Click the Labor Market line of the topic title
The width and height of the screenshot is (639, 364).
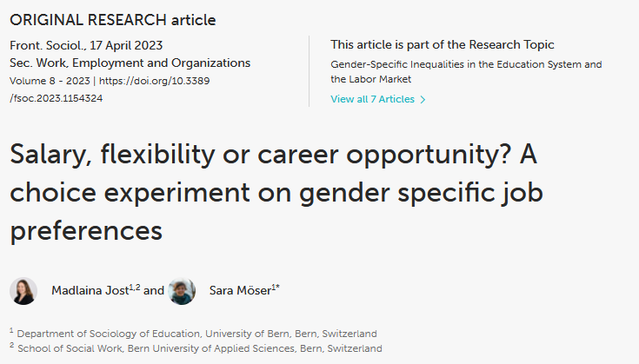pos(371,79)
